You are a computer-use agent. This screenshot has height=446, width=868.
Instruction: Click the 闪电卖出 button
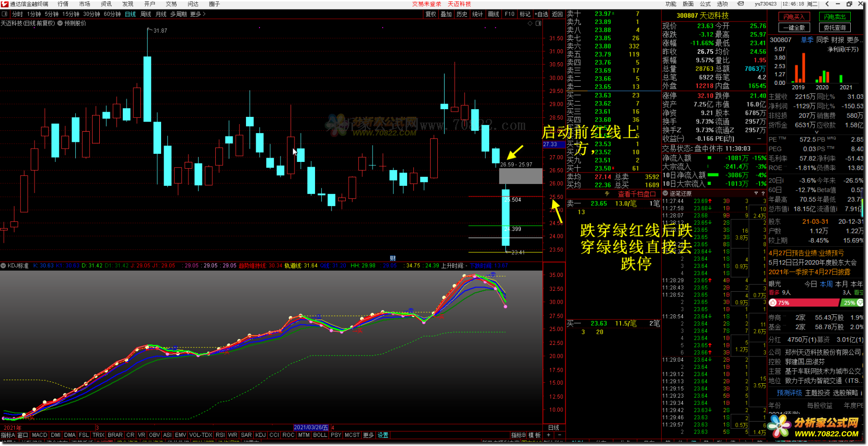[x=835, y=17]
